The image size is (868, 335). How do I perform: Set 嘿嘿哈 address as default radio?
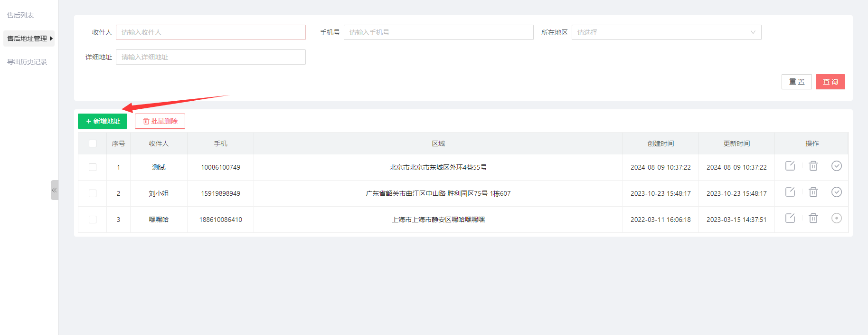point(837,218)
